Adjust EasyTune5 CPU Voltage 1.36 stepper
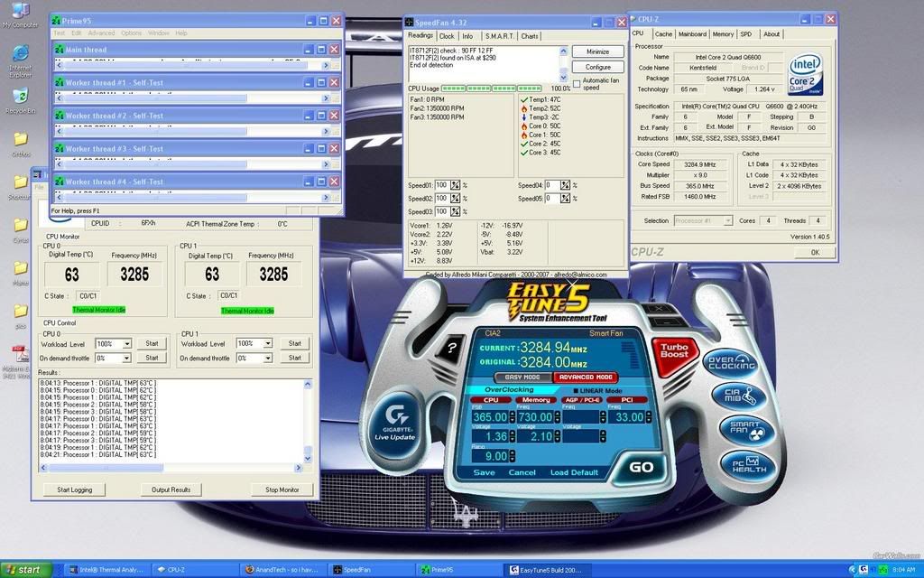This screenshot has height=578, width=924. (512, 436)
